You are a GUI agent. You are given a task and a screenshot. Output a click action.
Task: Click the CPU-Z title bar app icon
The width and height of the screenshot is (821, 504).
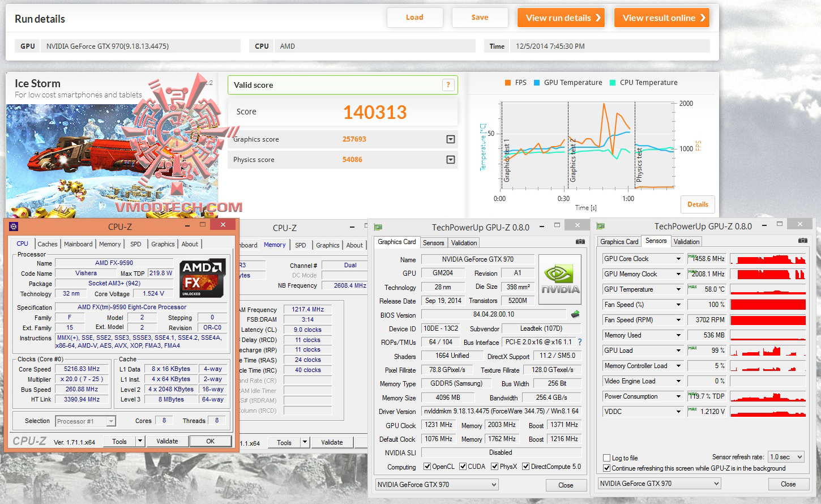coord(14,227)
